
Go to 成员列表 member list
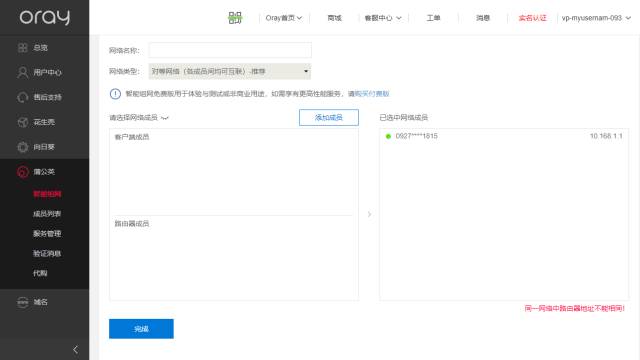47,214
